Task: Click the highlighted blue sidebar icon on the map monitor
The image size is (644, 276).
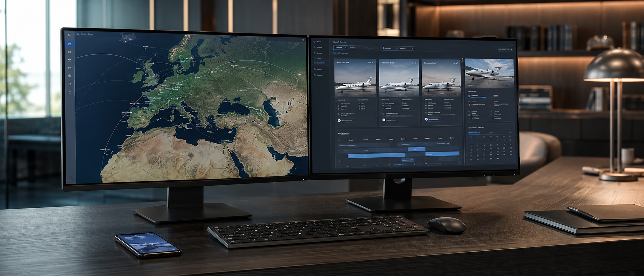Action: pyautogui.click(x=69, y=44)
